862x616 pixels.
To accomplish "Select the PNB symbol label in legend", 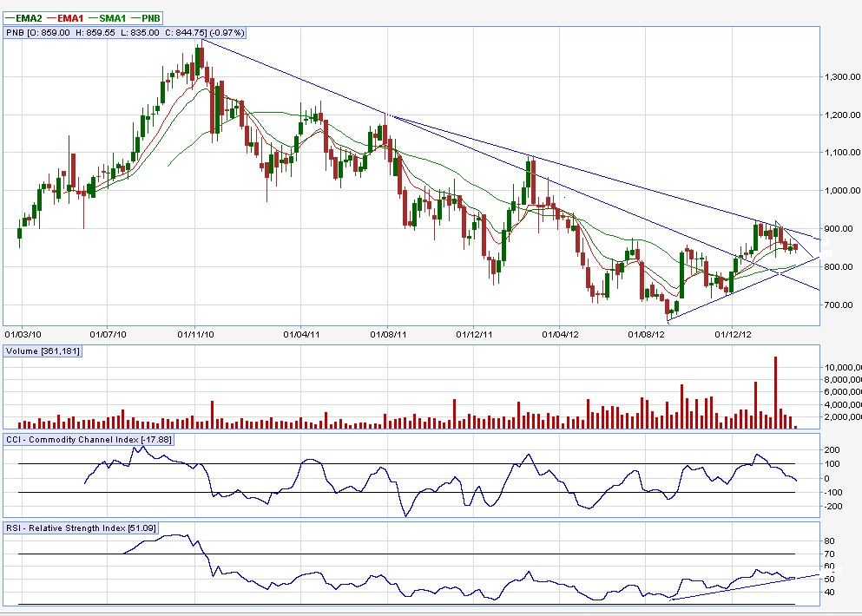I will coord(149,16).
